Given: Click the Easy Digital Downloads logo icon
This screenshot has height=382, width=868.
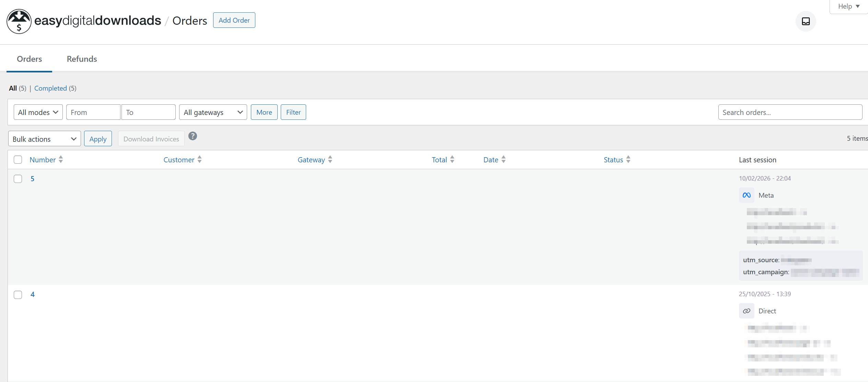Looking at the screenshot, I should pos(19,21).
